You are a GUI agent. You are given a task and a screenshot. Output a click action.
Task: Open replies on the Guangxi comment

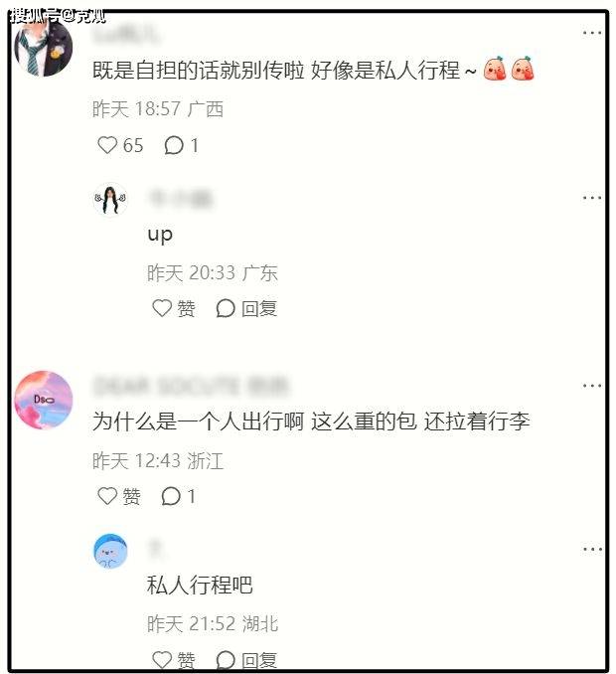tap(181, 145)
